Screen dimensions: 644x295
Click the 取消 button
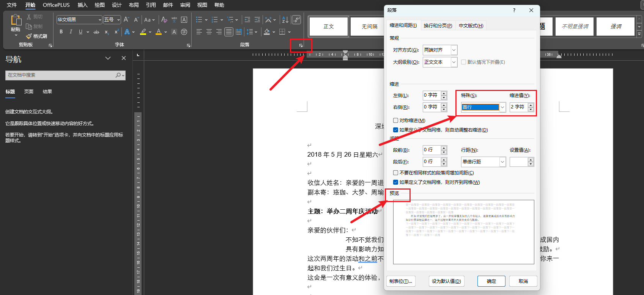point(523,281)
